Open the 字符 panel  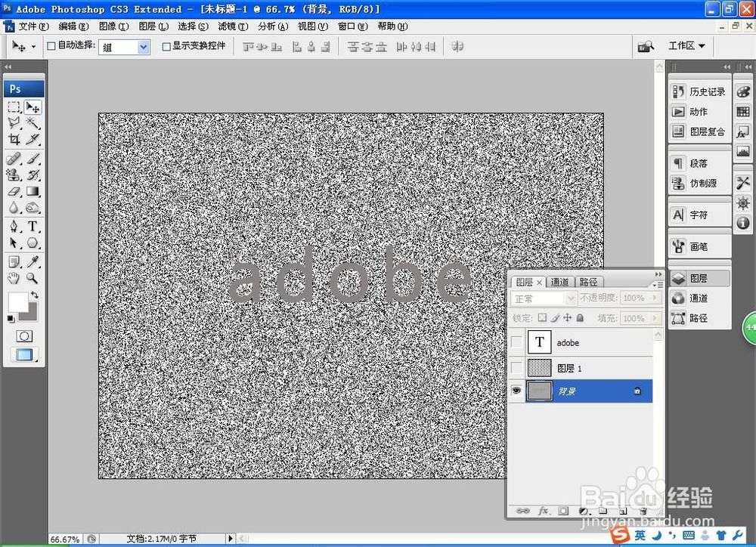click(x=699, y=215)
